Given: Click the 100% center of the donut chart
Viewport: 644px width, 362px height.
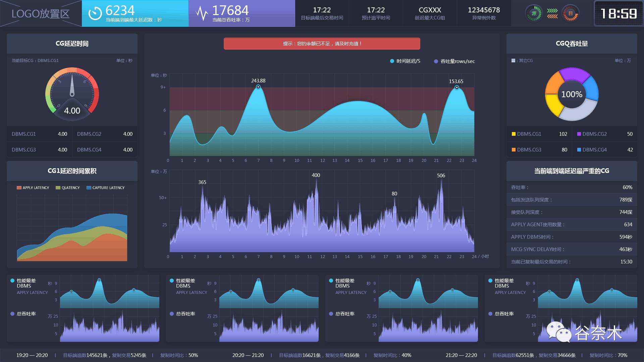Looking at the screenshot, I should [x=572, y=95].
